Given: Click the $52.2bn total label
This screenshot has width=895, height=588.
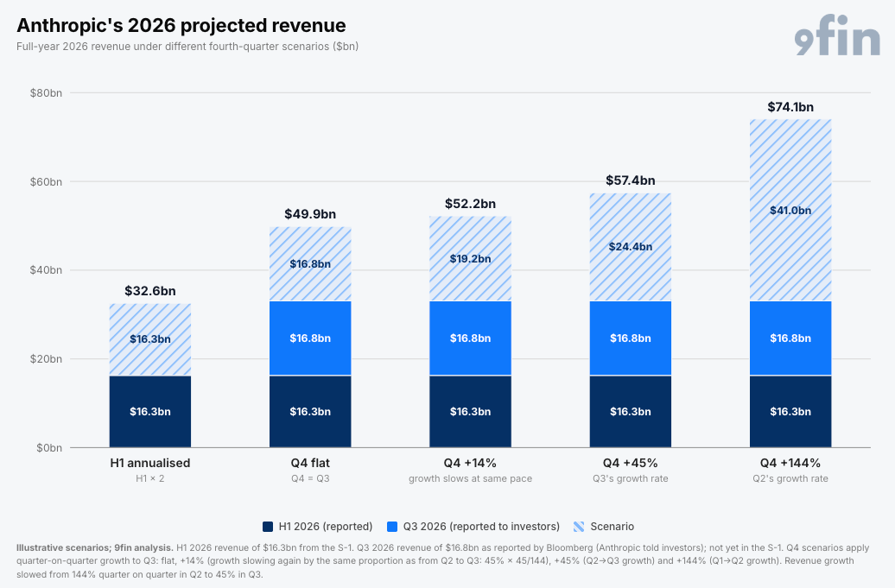Looking at the screenshot, I should pyautogui.click(x=470, y=204).
